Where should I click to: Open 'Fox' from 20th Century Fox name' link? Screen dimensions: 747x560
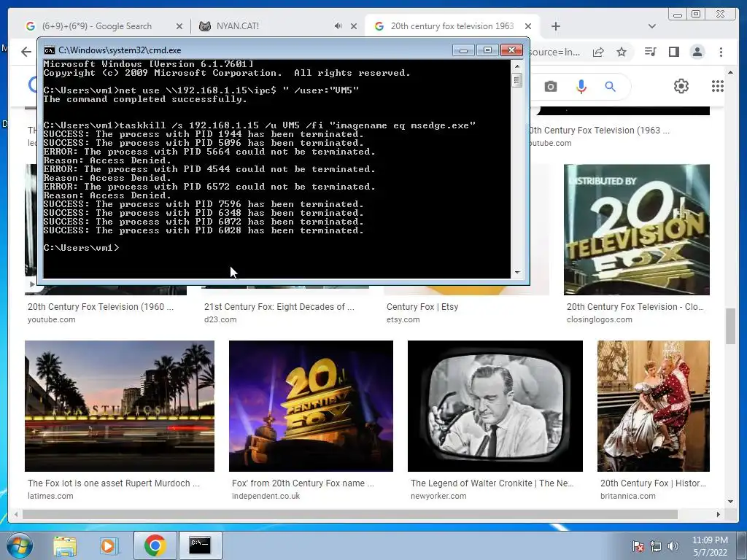coord(303,483)
